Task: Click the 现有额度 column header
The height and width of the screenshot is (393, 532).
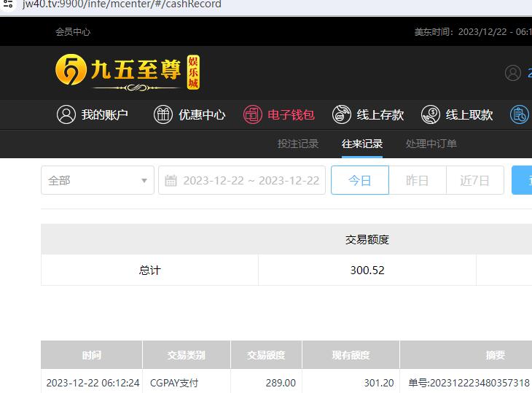Action: point(351,355)
